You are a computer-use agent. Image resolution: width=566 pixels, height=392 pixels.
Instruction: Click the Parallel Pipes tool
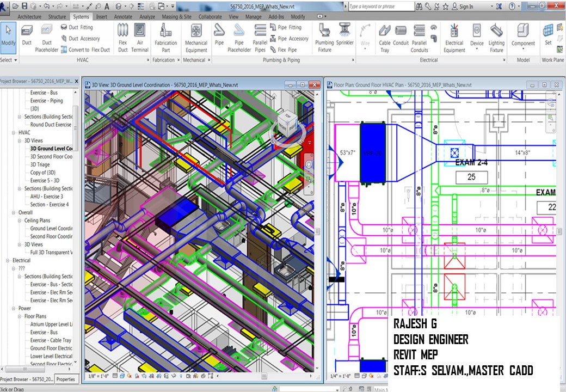click(260, 38)
